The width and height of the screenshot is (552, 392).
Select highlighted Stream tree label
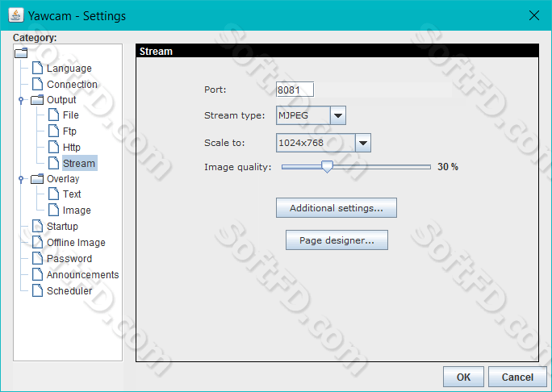(x=79, y=163)
